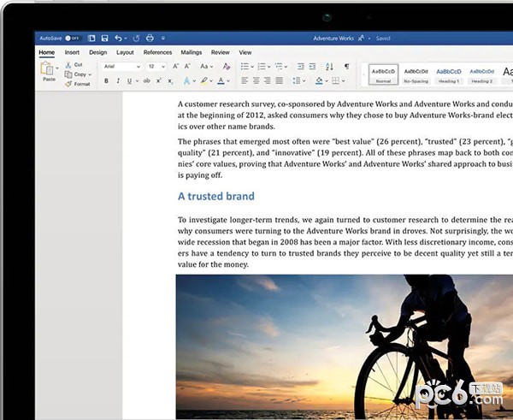Insert a bulleted list

pyautogui.click(x=245, y=67)
